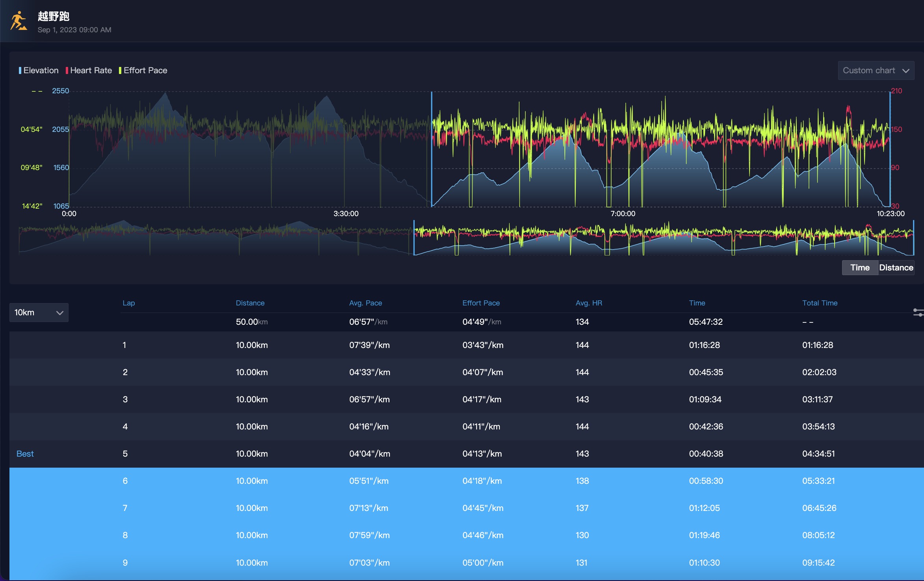The width and height of the screenshot is (924, 581).
Task: Select the left range handle in overview chart
Action: pos(414,238)
